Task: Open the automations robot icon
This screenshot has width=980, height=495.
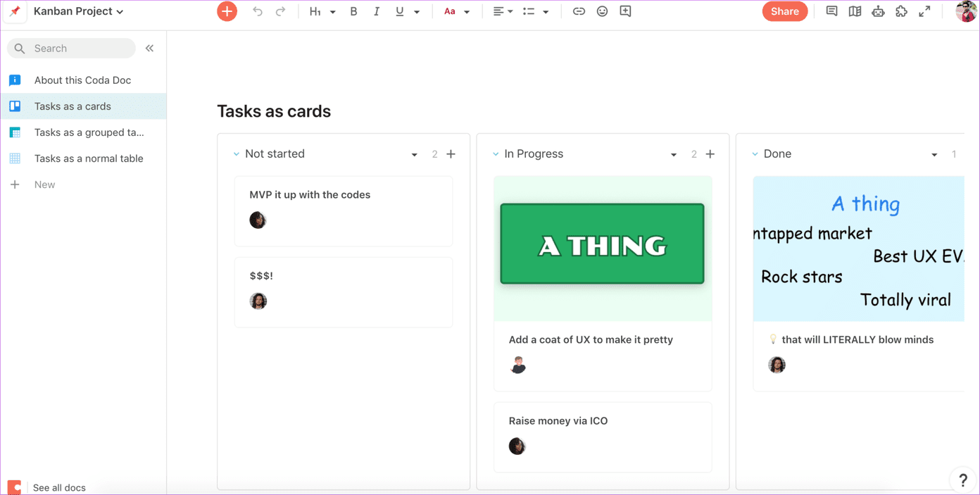Action: pos(878,11)
